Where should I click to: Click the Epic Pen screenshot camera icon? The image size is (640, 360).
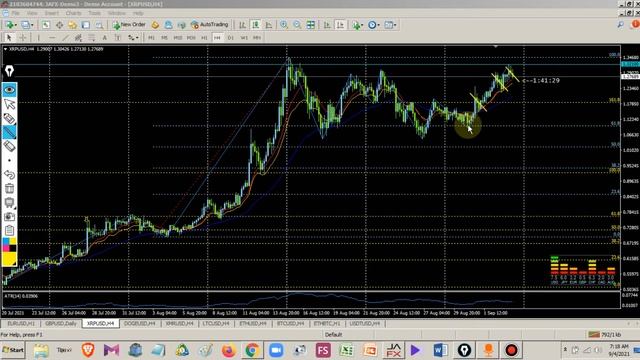click(9, 216)
